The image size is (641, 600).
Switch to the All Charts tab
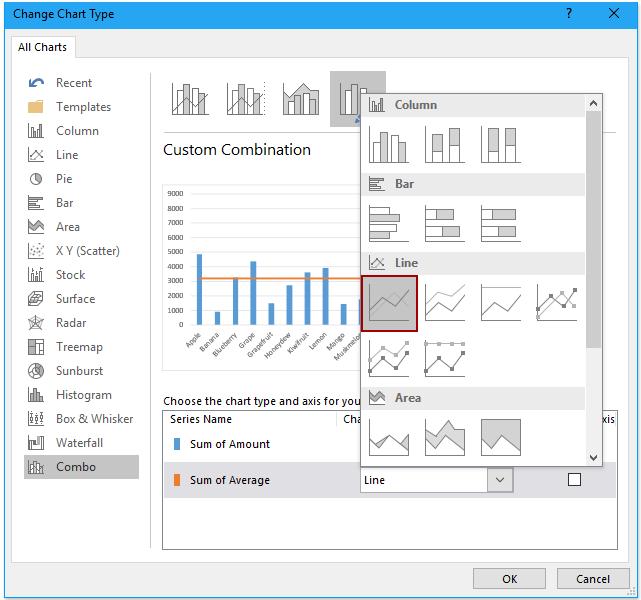coord(43,47)
